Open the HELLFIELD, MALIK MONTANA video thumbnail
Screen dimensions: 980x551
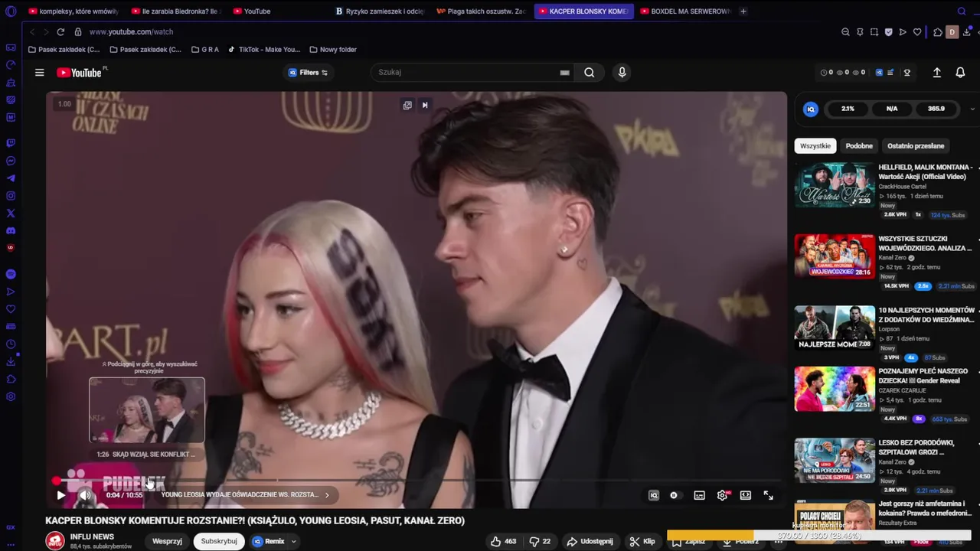(x=835, y=184)
